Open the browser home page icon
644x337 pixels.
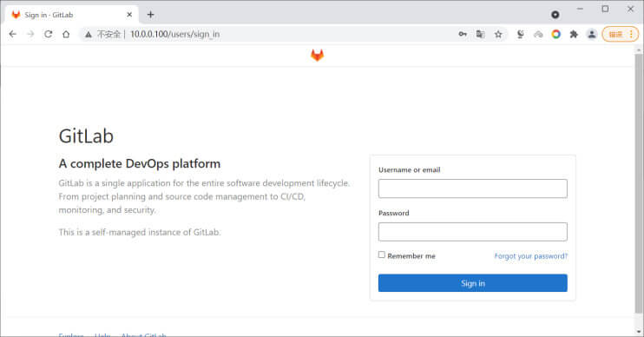pyautogui.click(x=66, y=34)
